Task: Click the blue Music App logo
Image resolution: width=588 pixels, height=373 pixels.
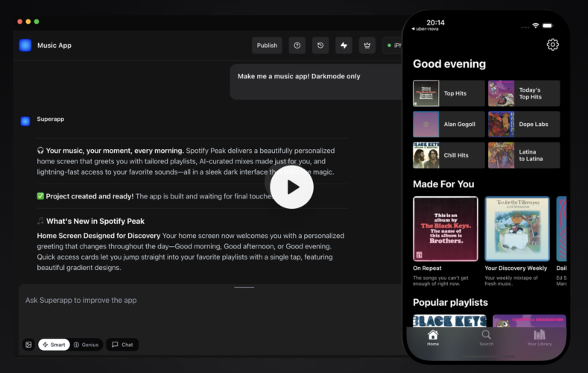Action: click(x=25, y=46)
